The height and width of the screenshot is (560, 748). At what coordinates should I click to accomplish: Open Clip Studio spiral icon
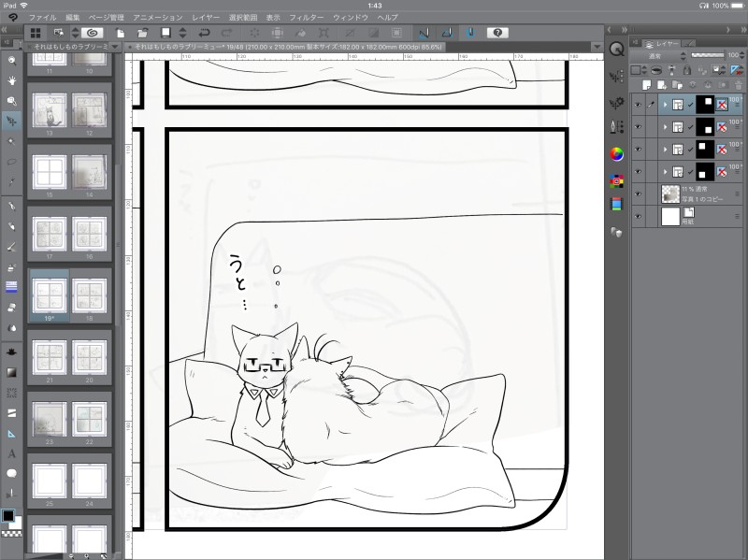tap(92, 33)
